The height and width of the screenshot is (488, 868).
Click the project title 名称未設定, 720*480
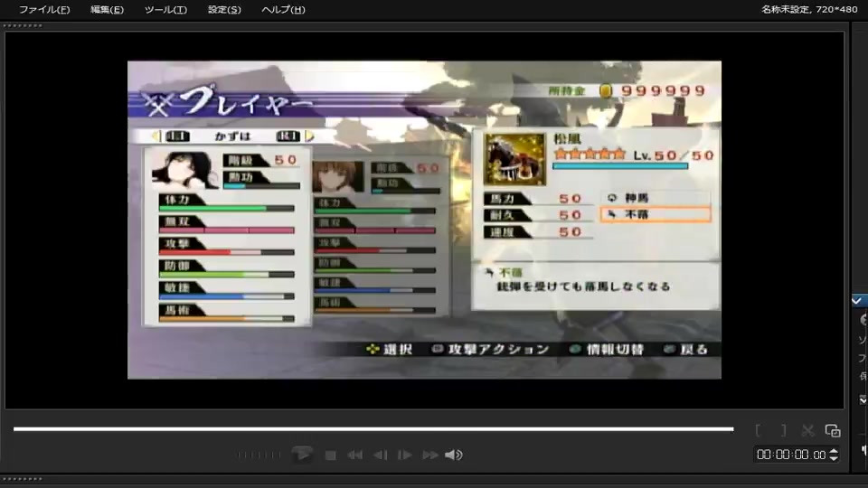(x=808, y=9)
